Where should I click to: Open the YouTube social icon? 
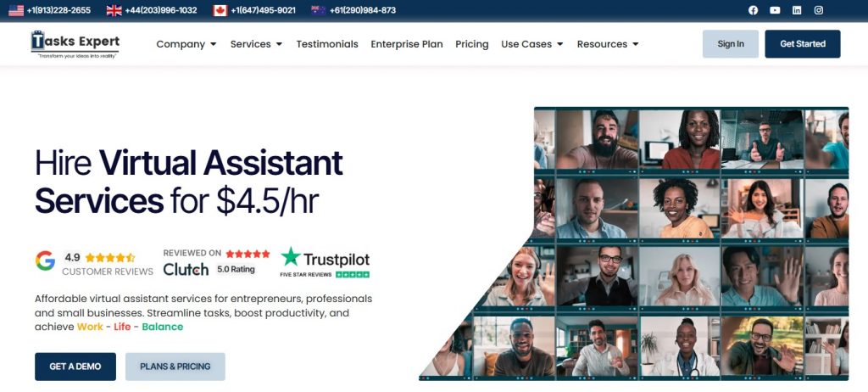(x=775, y=10)
